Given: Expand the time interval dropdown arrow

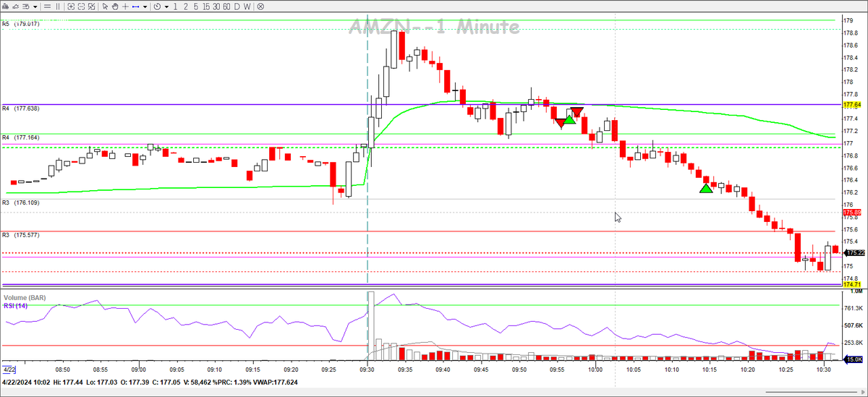Looking at the screenshot, I should 166,7.
